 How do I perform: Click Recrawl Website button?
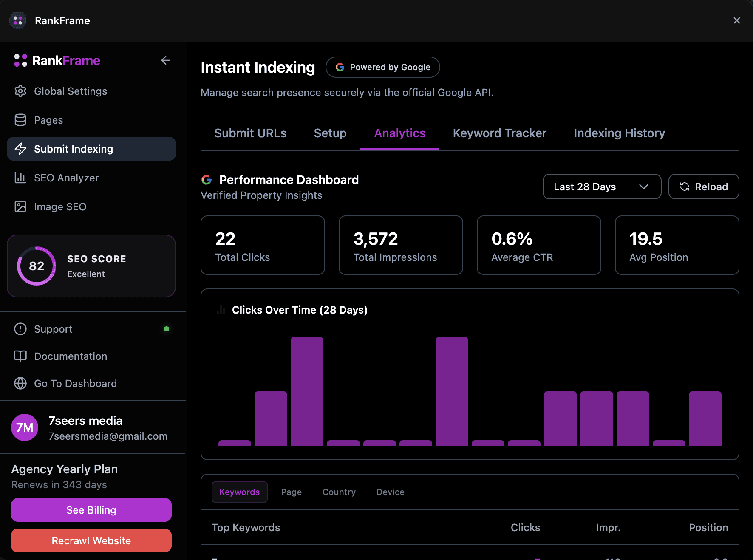(91, 540)
